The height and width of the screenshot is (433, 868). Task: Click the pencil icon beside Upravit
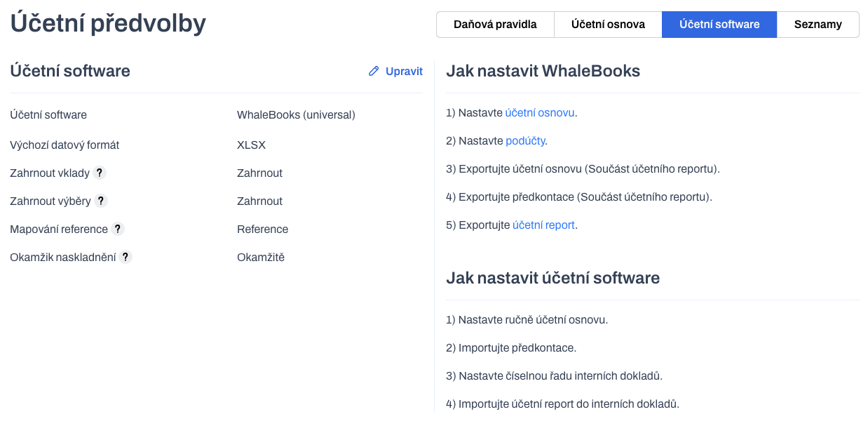[374, 71]
